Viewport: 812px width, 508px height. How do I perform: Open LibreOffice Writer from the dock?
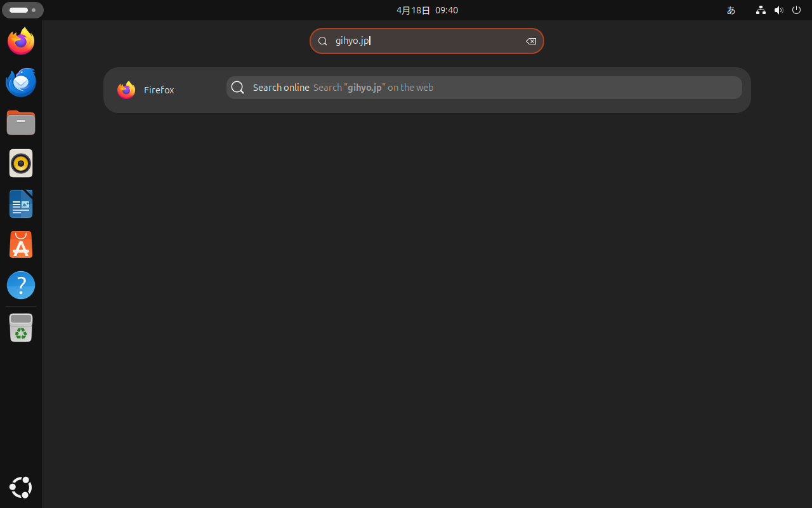tap(21, 204)
